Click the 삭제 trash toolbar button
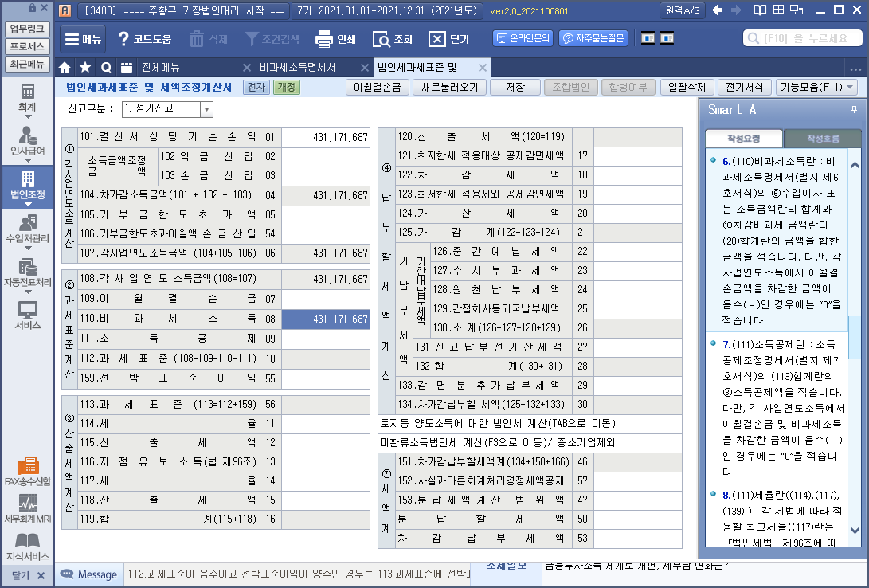 click(208, 39)
